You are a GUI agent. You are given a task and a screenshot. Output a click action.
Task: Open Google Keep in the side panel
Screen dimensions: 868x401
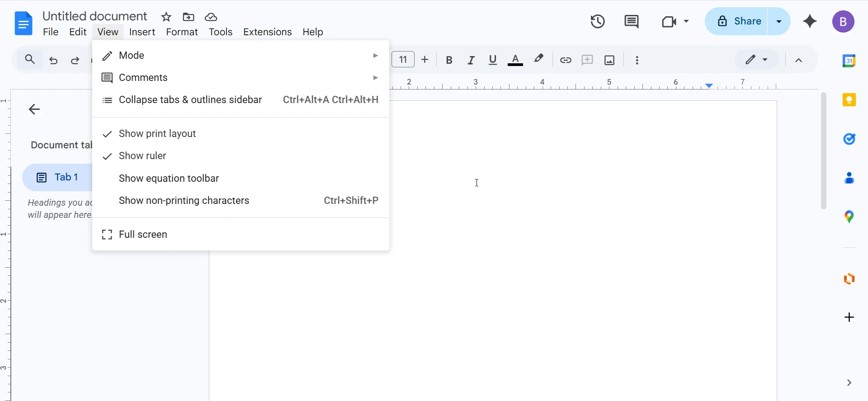click(x=849, y=100)
